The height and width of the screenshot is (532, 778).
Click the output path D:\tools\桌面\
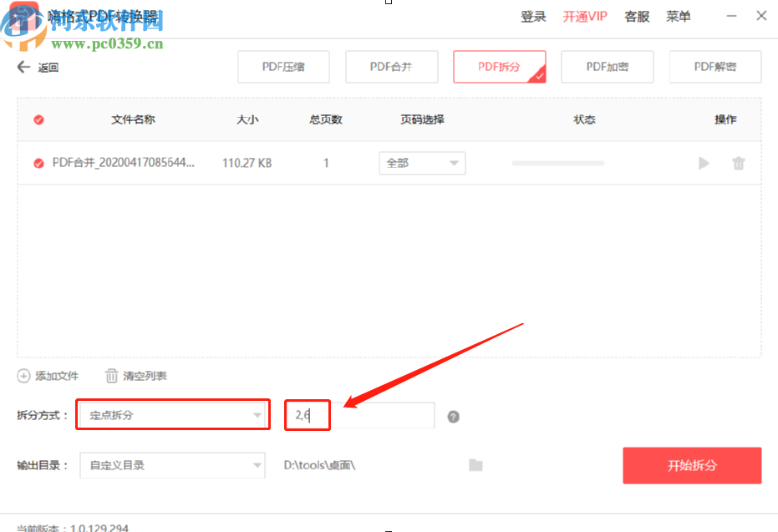(x=319, y=465)
